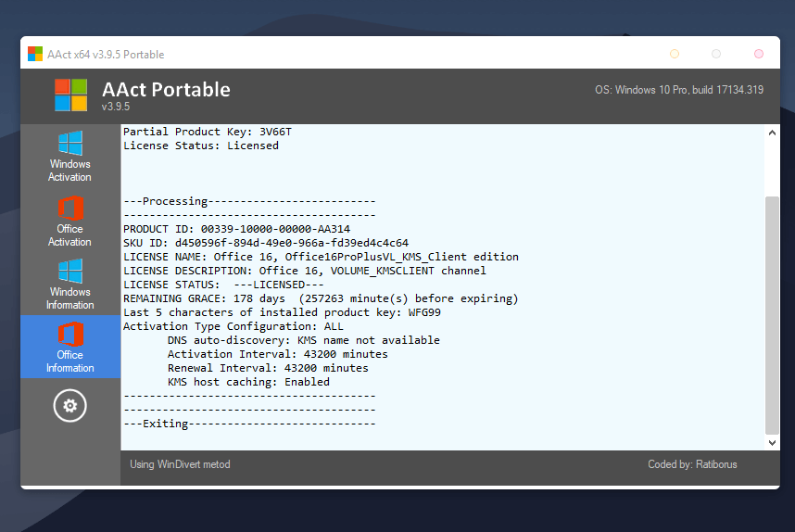Open Windows Information in the sidebar
Viewport: 795px width, 532px height.
click(x=70, y=284)
